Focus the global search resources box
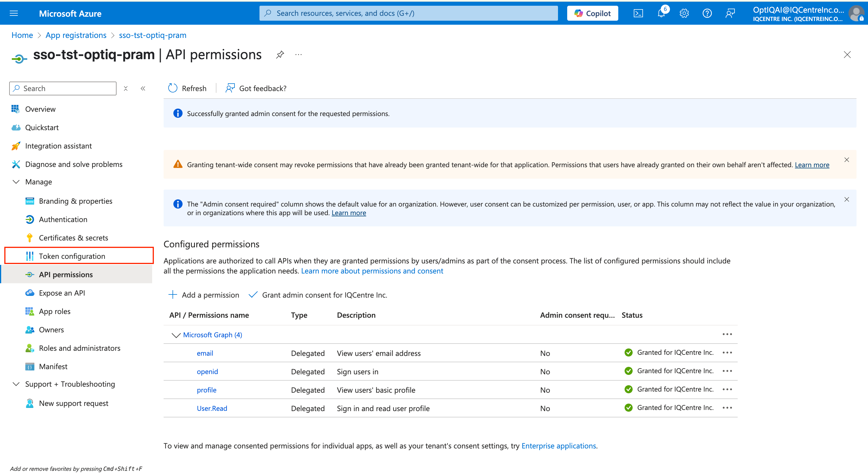The height and width of the screenshot is (474, 868). 408,13
